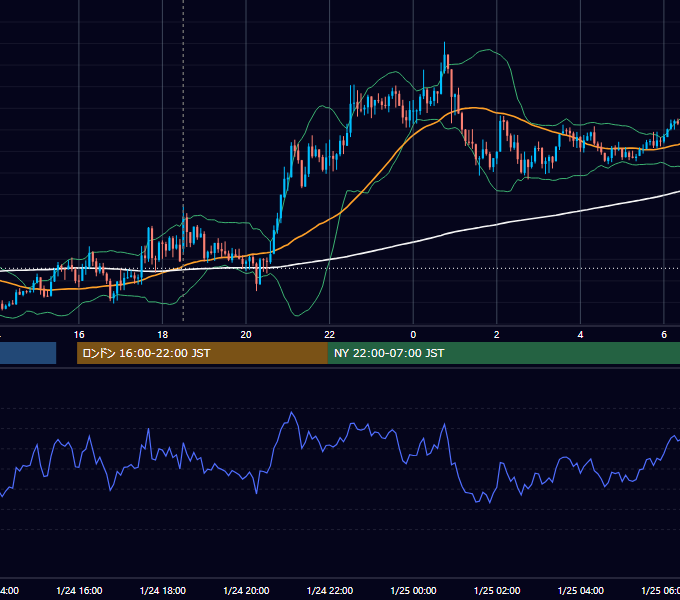Click the NY 22:00-07:00 JST session bar
680x600 pixels.
[x=503, y=353]
